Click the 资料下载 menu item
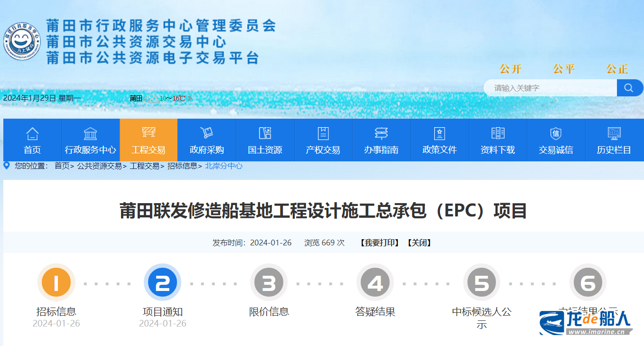The image size is (644, 346). [x=497, y=150]
